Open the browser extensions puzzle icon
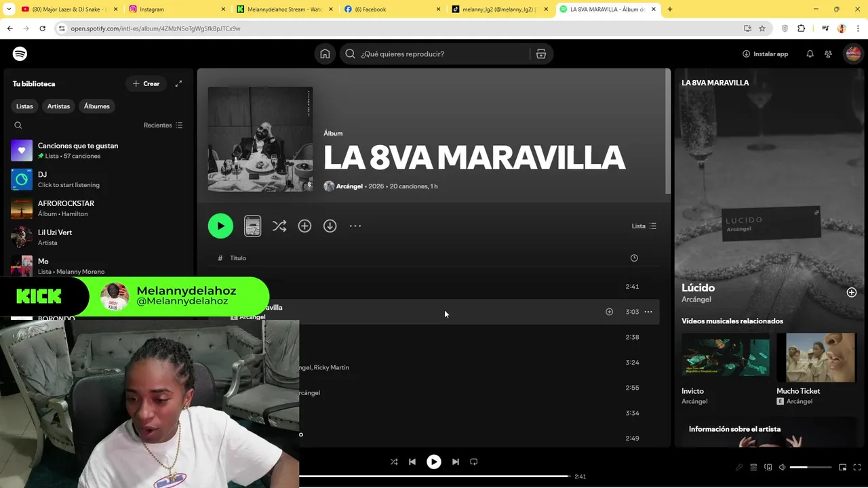This screenshot has width=868, height=488. [x=801, y=28]
